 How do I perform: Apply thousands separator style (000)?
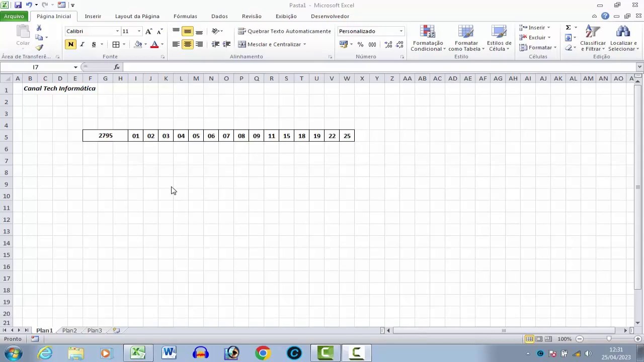click(x=372, y=44)
